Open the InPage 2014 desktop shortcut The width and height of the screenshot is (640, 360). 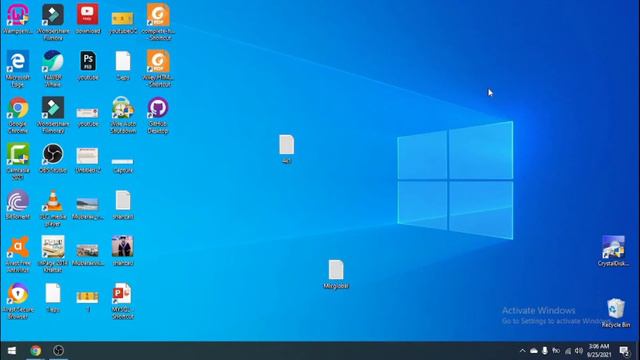click(x=53, y=255)
